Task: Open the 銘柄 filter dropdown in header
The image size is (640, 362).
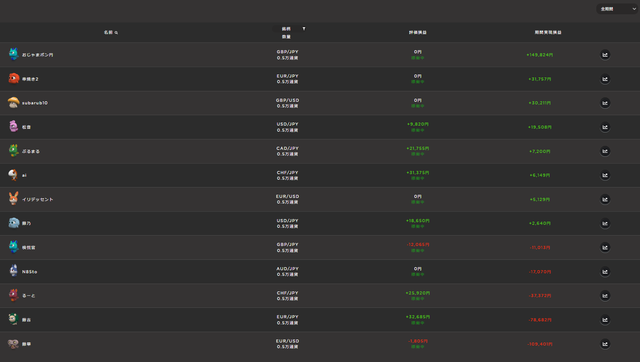Action: pyautogui.click(x=289, y=29)
